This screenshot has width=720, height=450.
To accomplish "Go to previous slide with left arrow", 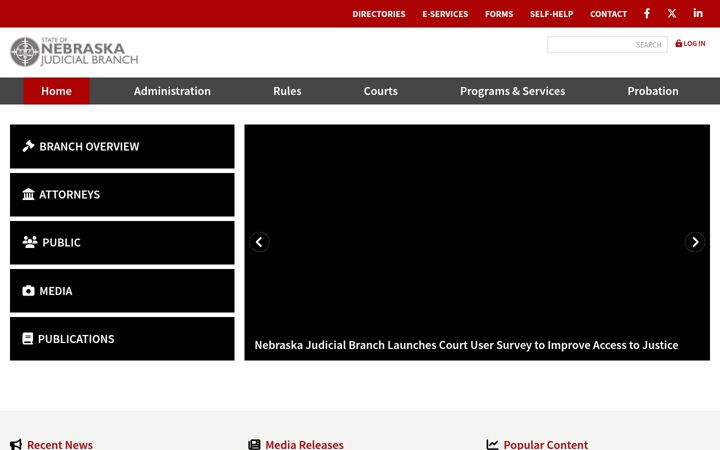I will (259, 242).
